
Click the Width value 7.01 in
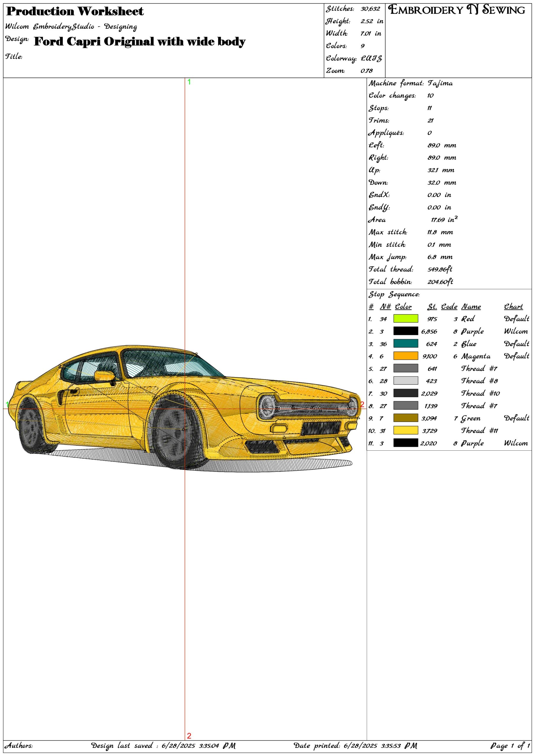click(371, 33)
